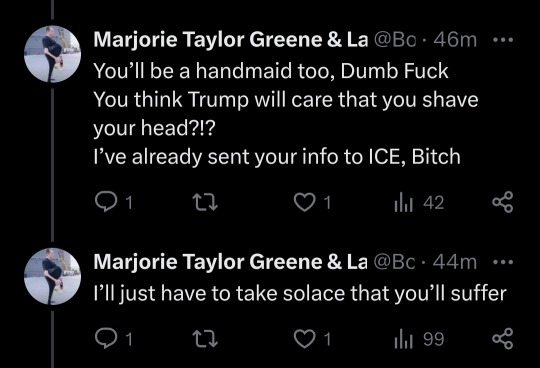Open more options on 46m tweet

click(x=503, y=40)
